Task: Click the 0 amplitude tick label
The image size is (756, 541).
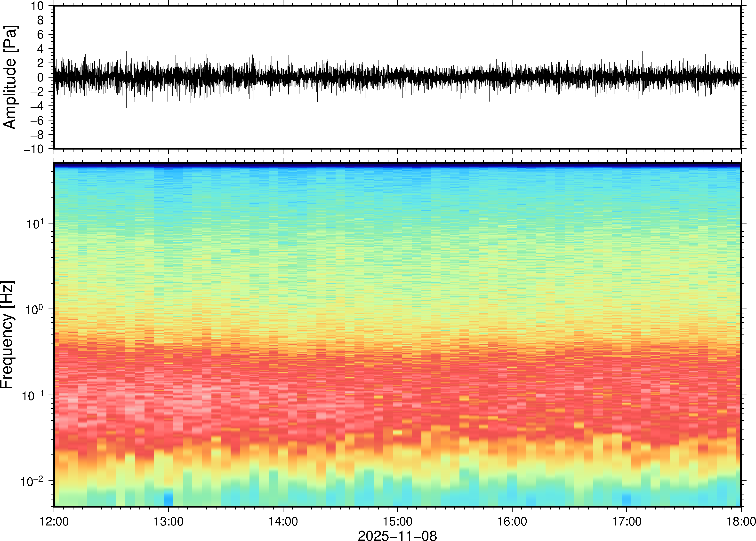Action: coord(41,78)
